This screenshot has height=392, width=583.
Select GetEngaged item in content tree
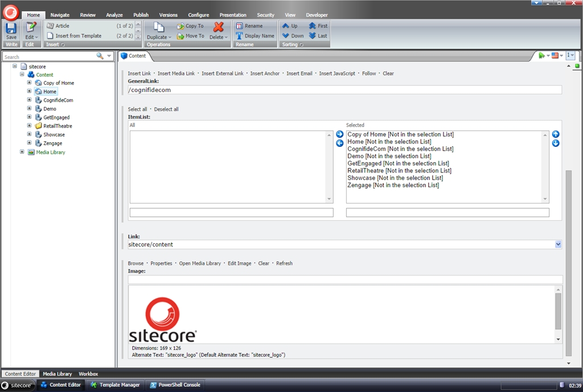(x=56, y=117)
